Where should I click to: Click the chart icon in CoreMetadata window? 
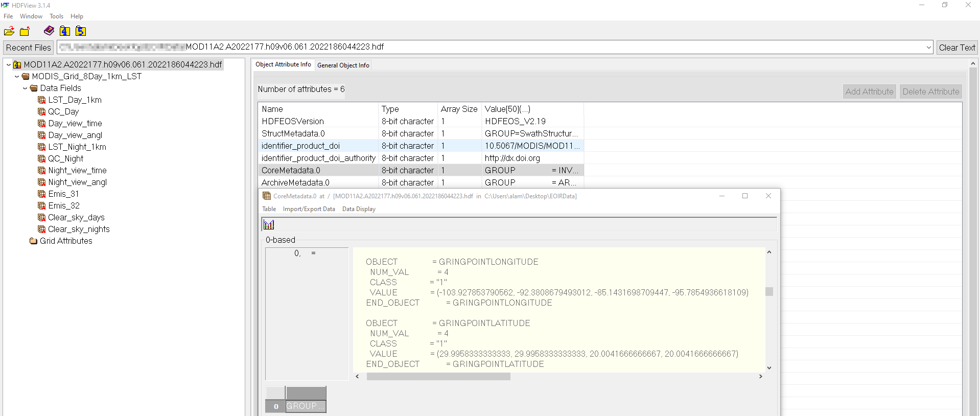[x=269, y=224]
